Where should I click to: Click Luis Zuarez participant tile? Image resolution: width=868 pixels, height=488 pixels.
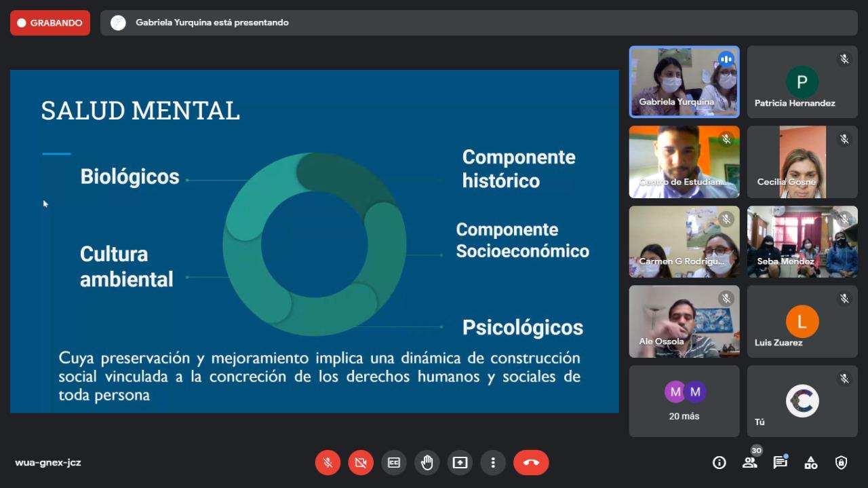point(802,322)
